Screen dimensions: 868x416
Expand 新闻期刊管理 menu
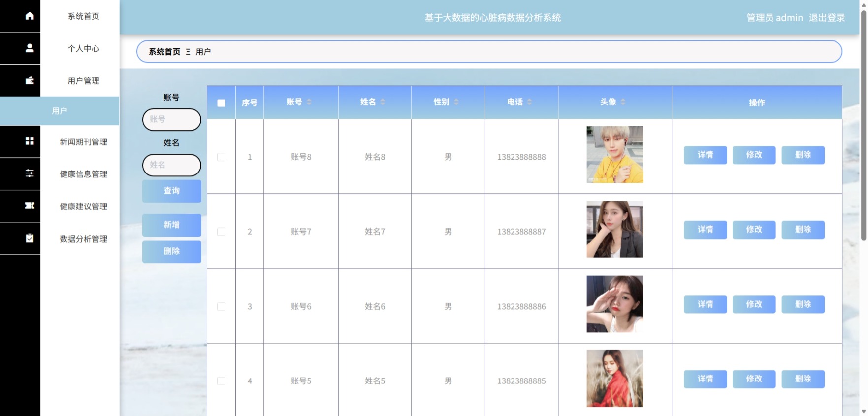tap(83, 142)
